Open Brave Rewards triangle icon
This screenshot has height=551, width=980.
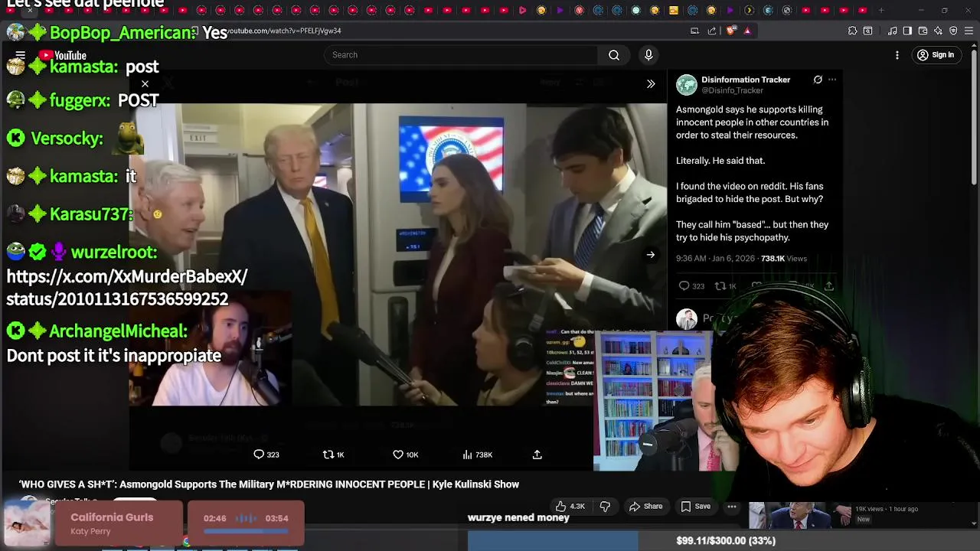[x=747, y=31]
